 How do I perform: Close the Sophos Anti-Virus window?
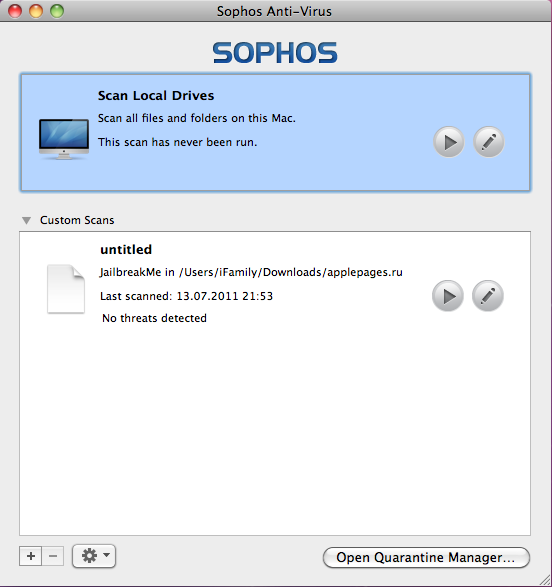coord(15,11)
